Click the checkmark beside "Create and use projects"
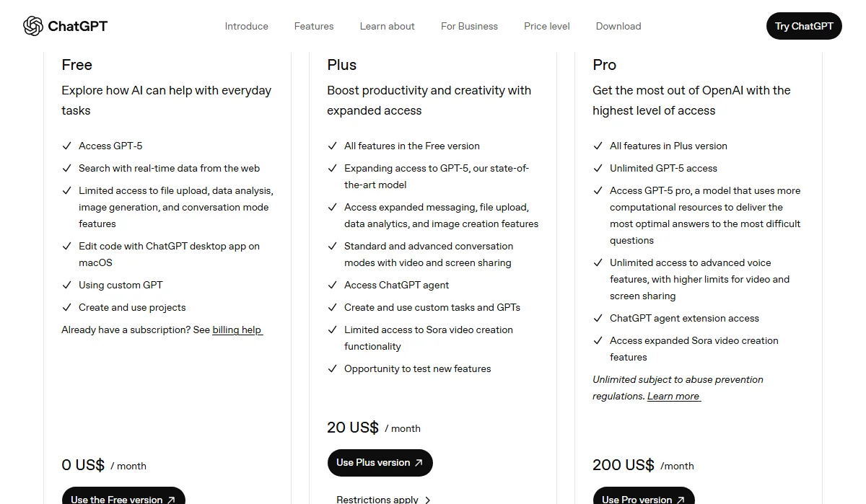The width and height of the screenshot is (866, 504). tap(66, 307)
